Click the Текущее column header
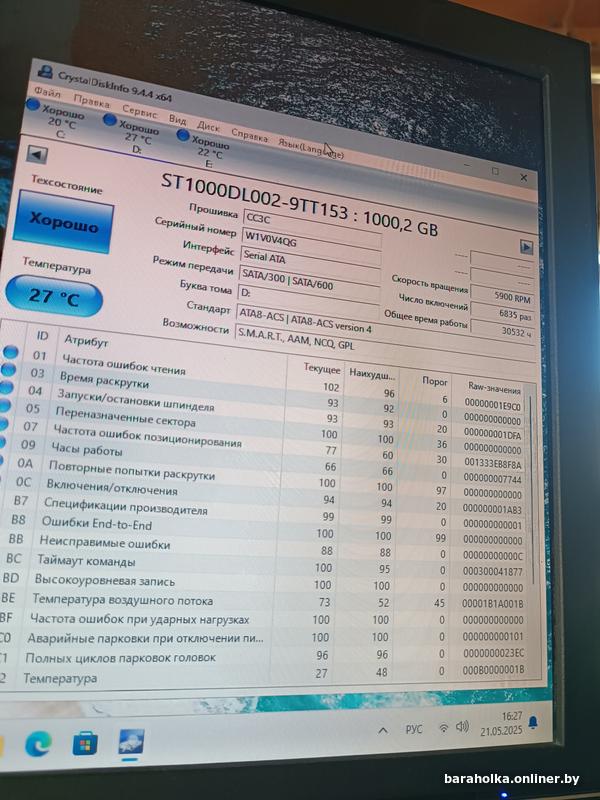Viewport: 600px width, 800px height. click(322, 369)
